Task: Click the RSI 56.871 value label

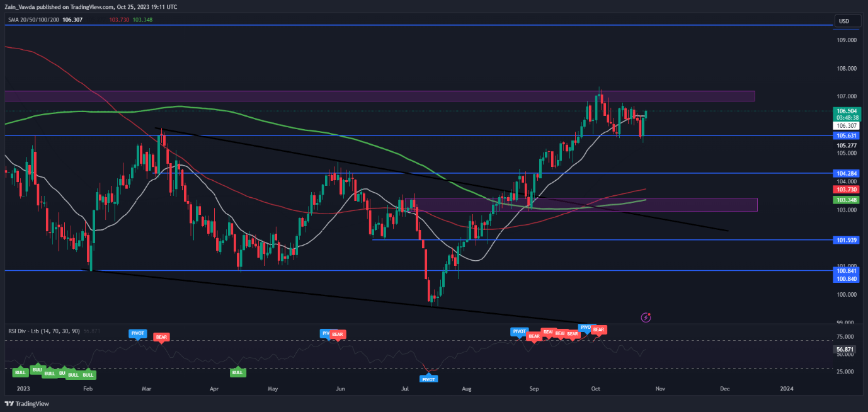Action: (x=845, y=348)
